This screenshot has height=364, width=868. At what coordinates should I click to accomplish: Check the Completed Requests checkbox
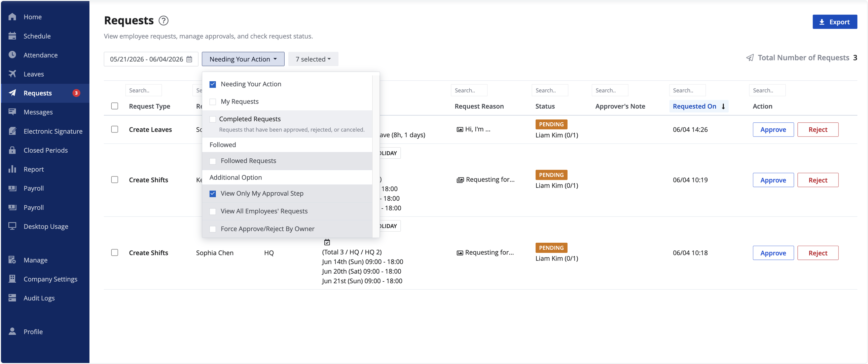[213, 119]
